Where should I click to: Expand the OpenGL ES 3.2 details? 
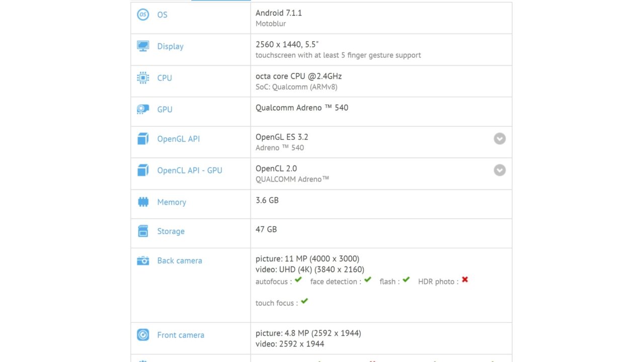[500, 139]
